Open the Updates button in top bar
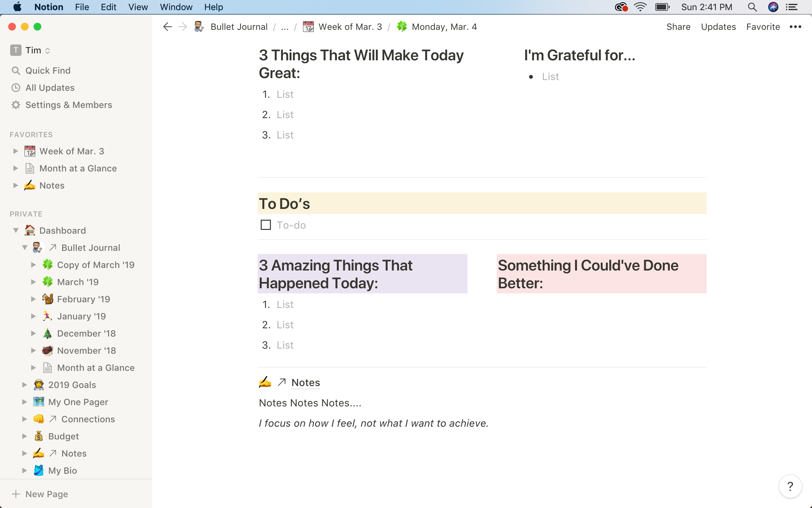This screenshot has height=508, width=812. [x=718, y=27]
